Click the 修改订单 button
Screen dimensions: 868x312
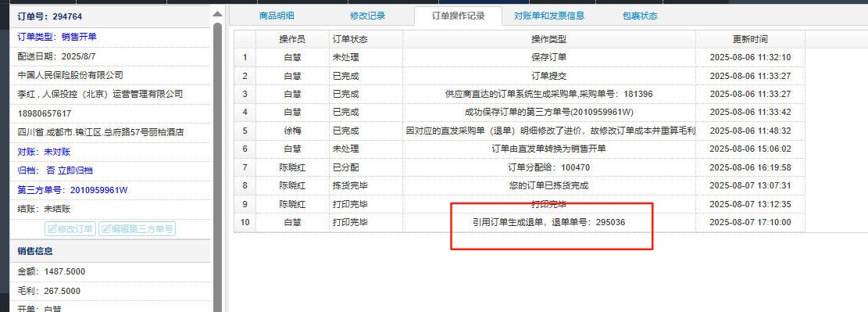[70, 229]
